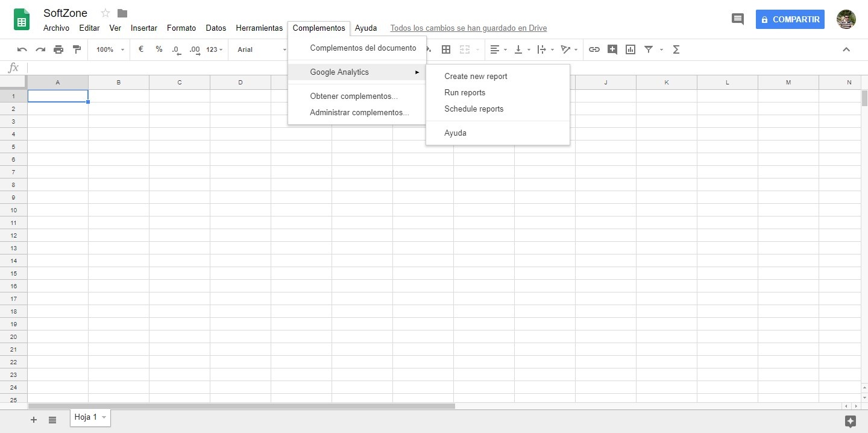Open text wrapping icon
868x433 pixels.
541,49
